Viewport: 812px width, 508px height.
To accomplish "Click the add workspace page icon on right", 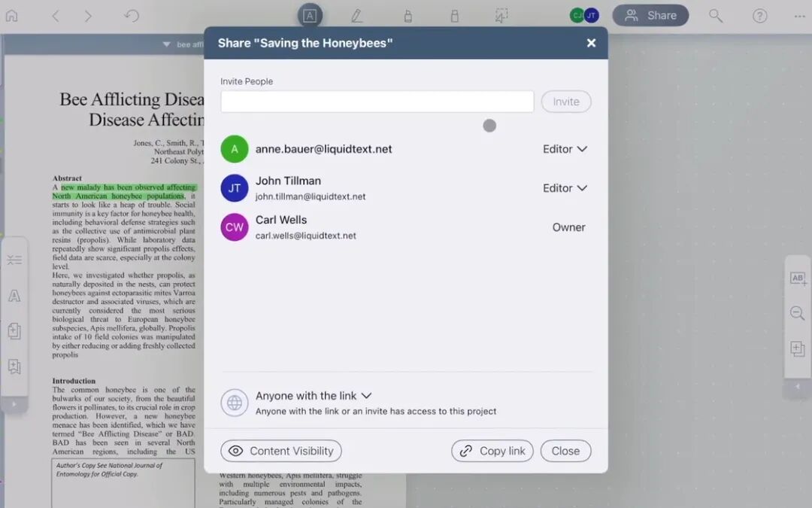I will pos(798,348).
